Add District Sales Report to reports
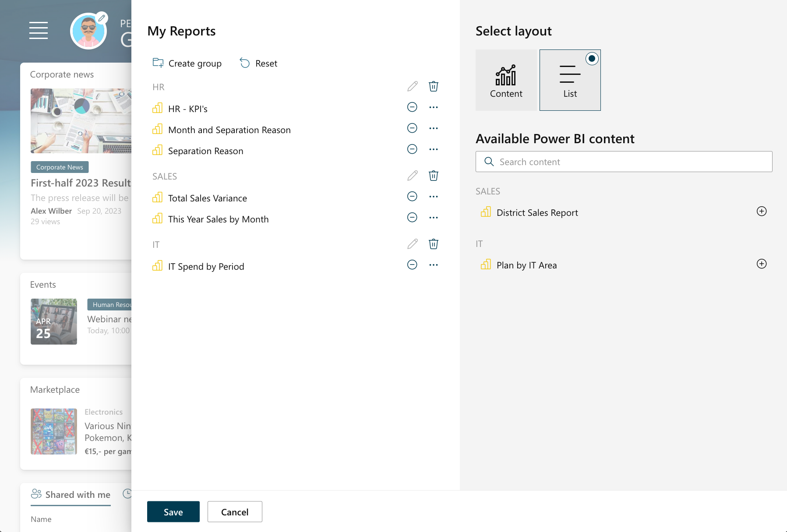Viewport: 787px width, 532px height. point(761,211)
